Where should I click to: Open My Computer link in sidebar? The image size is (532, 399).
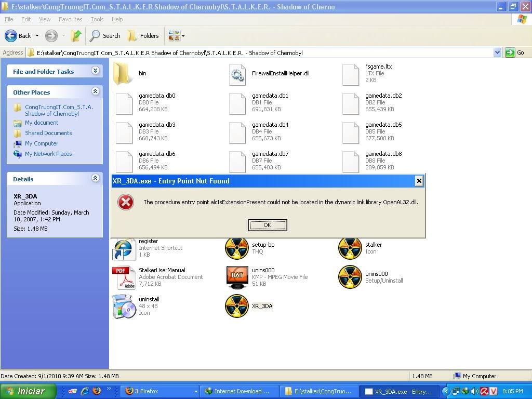click(x=42, y=143)
